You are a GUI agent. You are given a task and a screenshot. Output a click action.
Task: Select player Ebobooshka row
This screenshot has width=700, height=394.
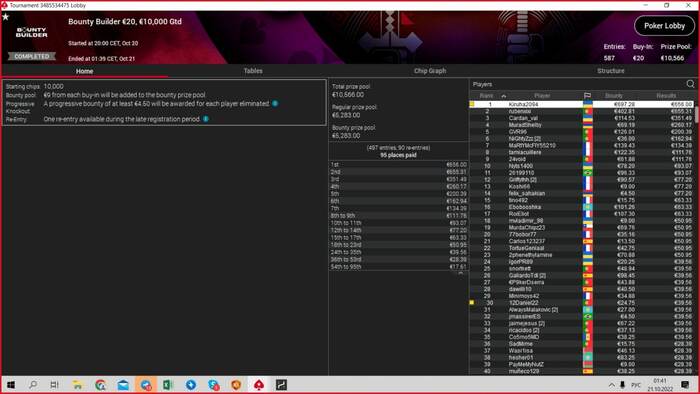581,207
